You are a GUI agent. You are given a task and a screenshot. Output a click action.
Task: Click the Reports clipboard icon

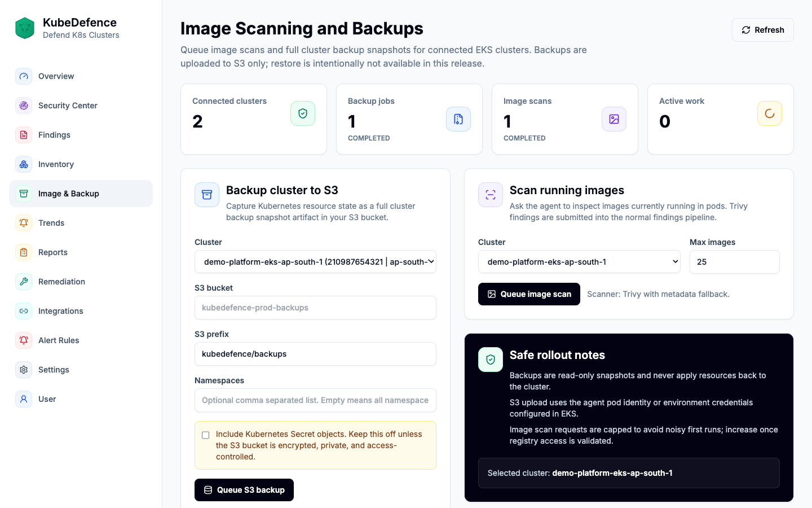[x=24, y=252]
